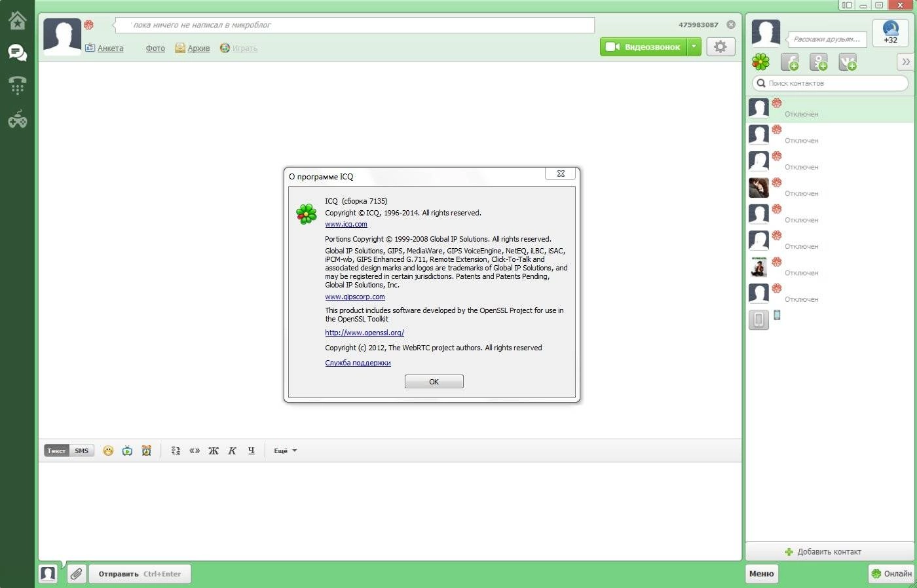Click own profile avatar in contact panel
Screen dimensions: 917x588
point(766,33)
